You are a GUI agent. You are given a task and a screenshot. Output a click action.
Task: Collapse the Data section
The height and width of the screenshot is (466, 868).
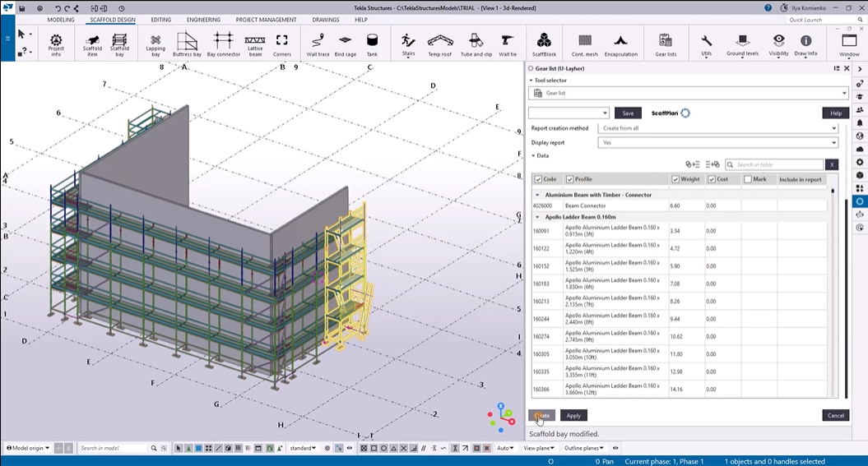(x=533, y=156)
